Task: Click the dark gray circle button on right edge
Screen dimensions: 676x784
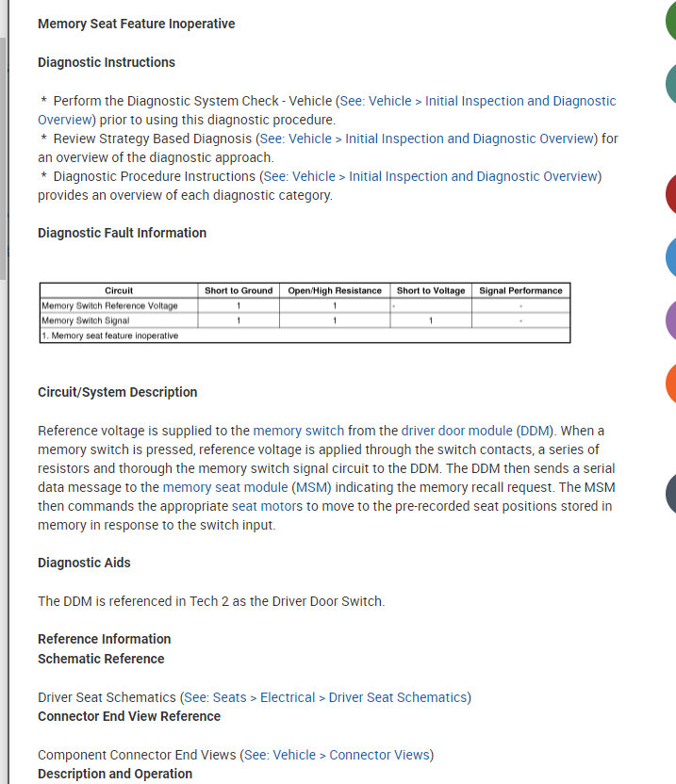Action: pyautogui.click(x=670, y=494)
